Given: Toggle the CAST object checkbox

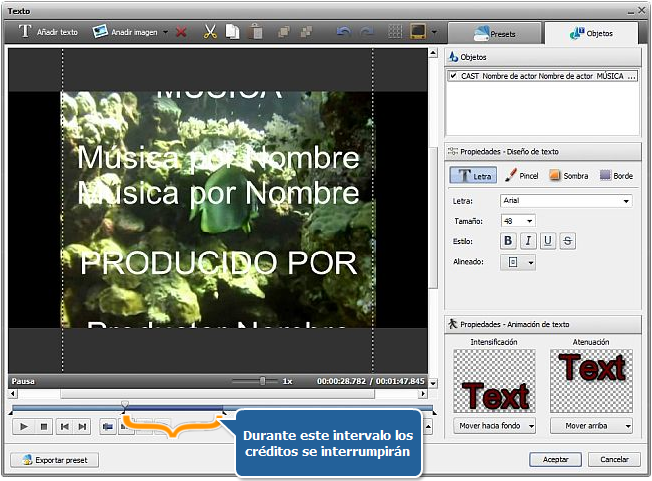Looking at the screenshot, I should [x=454, y=75].
